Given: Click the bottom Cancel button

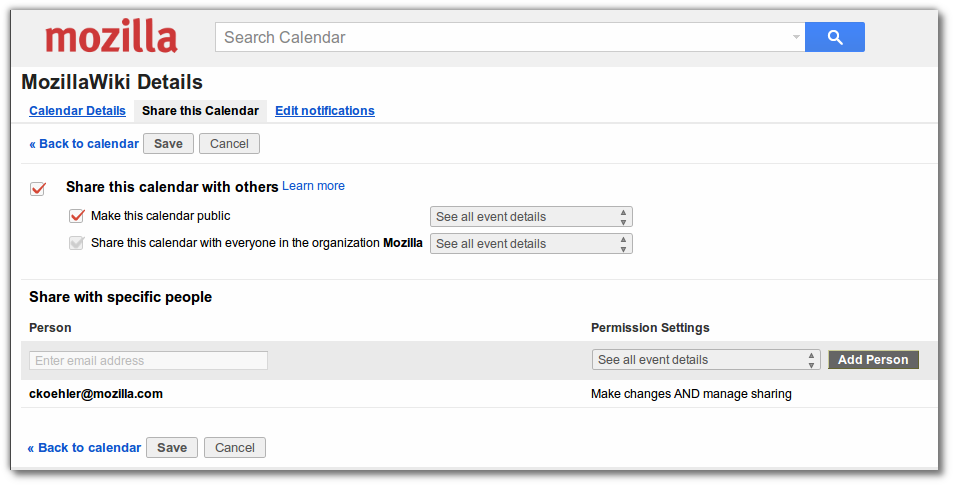Looking at the screenshot, I should [235, 448].
